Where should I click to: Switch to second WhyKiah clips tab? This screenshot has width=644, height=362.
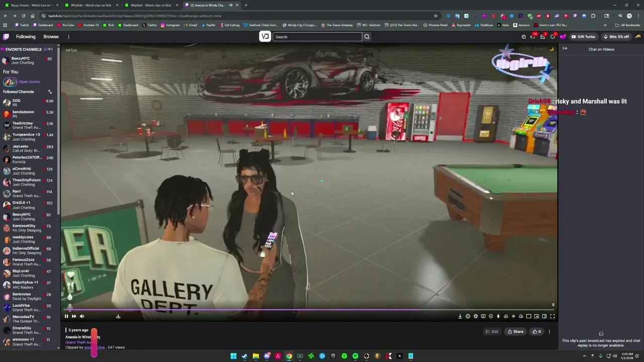tap(151, 5)
